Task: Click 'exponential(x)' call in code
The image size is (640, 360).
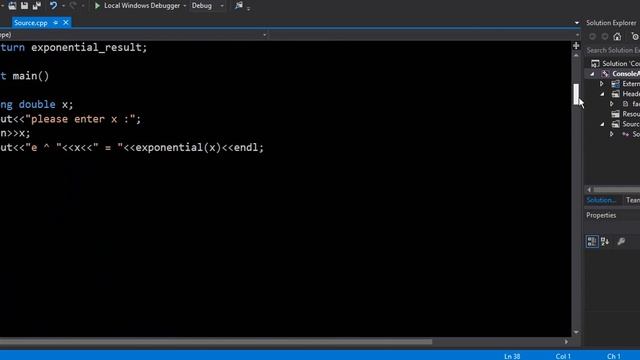Action: [x=178, y=147]
